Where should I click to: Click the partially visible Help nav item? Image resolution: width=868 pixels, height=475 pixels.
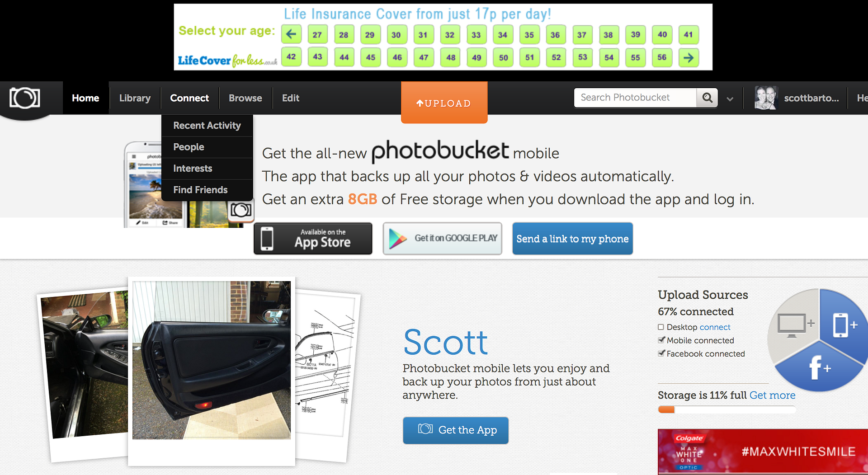click(x=862, y=98)
